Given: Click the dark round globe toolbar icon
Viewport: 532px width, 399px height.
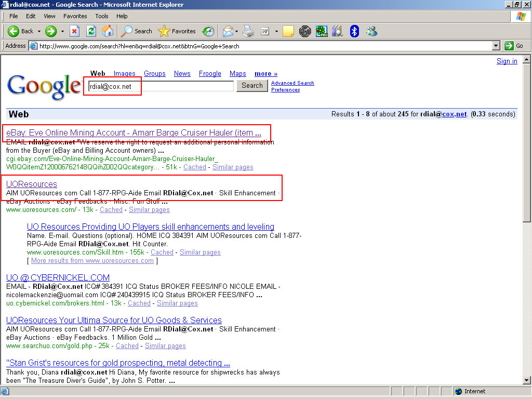Looking at the screenshot, I should pyautogui.click(x=304, y=31).
